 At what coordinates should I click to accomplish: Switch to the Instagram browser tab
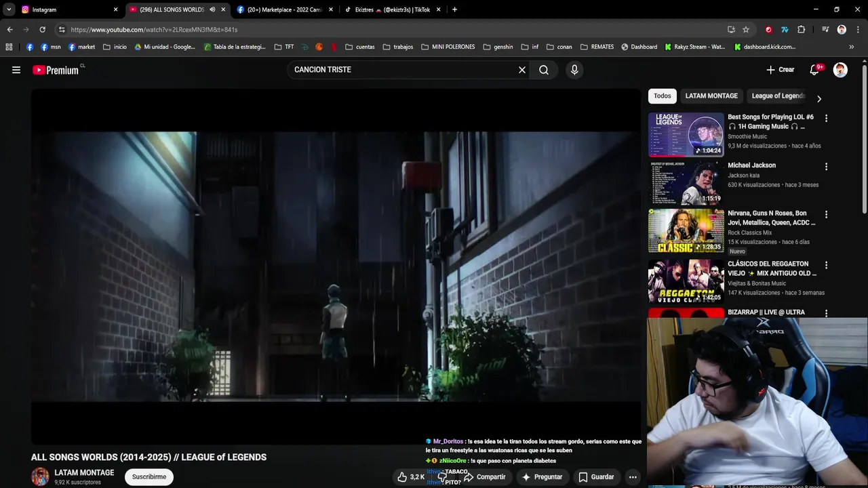coord(68,9)
